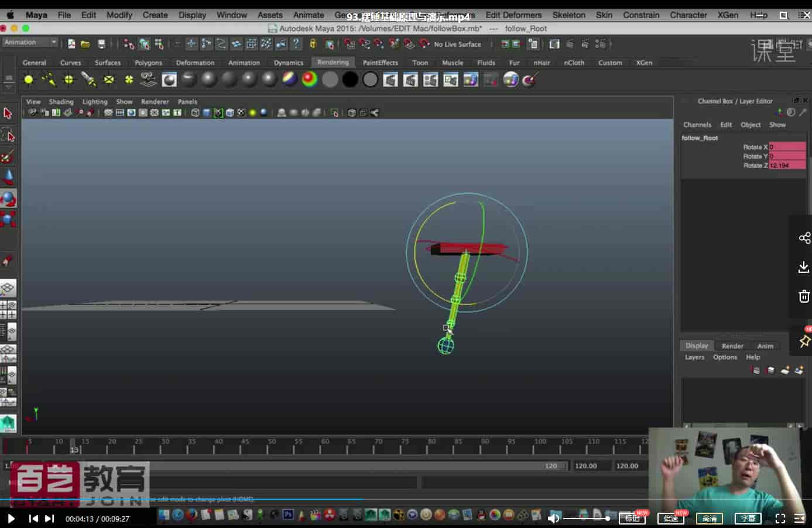The width and height of the screenshot is (812, 528).
Task: Click the 3D Paint tool shelf icon
Action: (530, 80)
